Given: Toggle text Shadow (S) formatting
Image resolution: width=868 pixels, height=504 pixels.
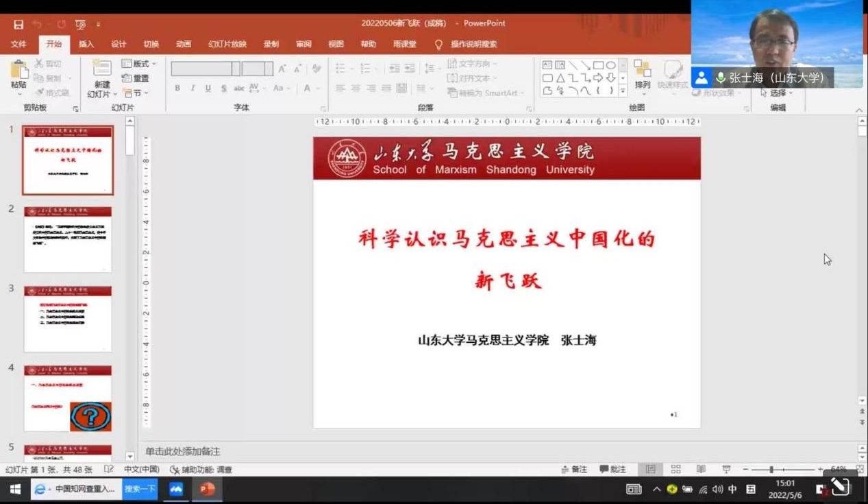Looking at the screenshot, I should [x=223, y=88].
